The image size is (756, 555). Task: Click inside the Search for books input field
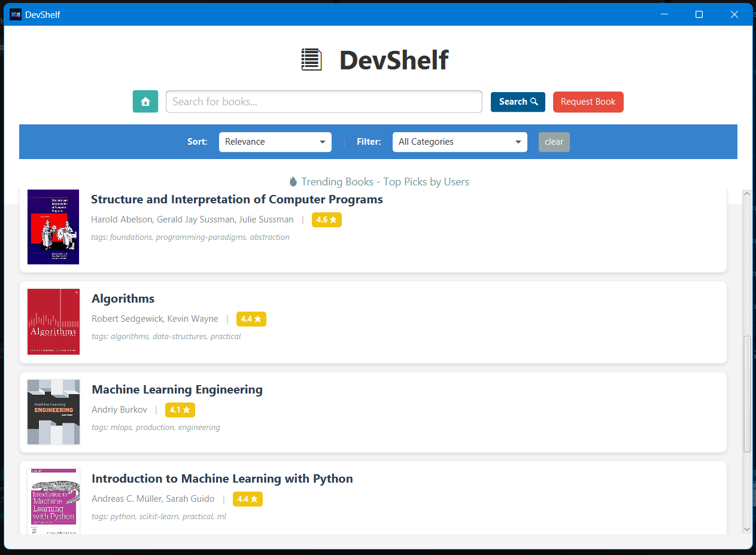[x=324, y=101]
